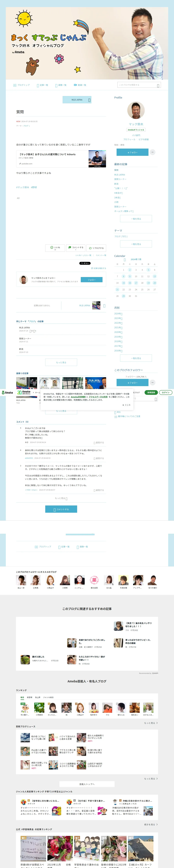Expand the 2024年 monthly archive
The height and width of the screenshot is (868, 174).
[x=118, y=314]
